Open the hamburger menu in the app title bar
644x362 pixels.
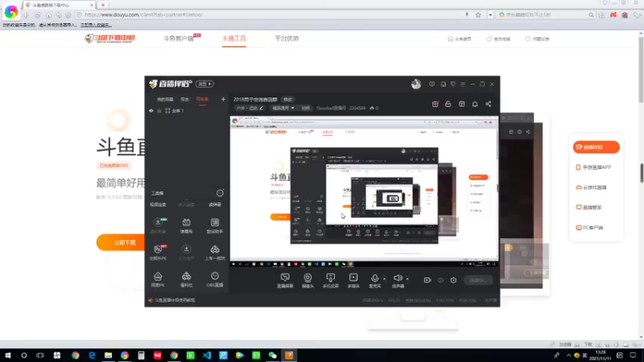coord(463,84)
